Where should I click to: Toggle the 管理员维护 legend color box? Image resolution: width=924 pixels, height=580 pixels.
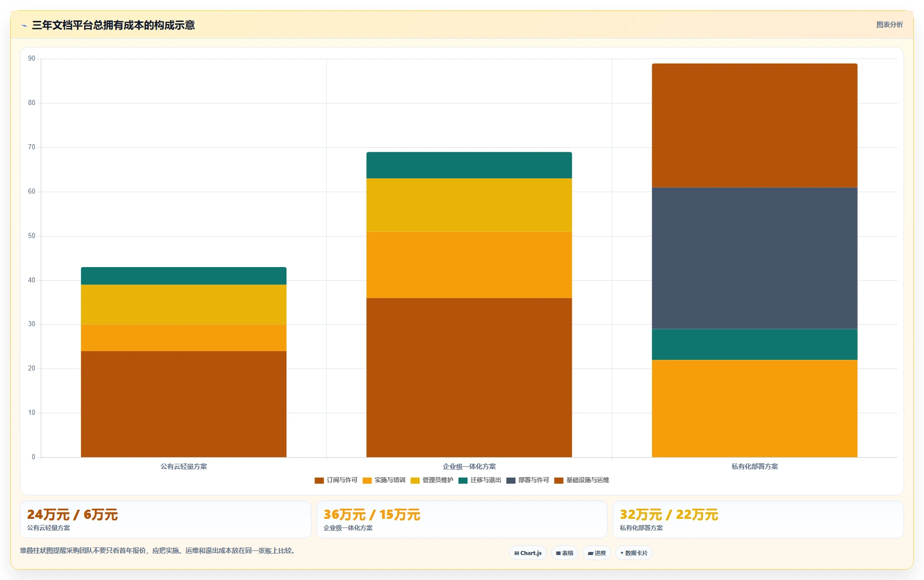coord(415,481)
